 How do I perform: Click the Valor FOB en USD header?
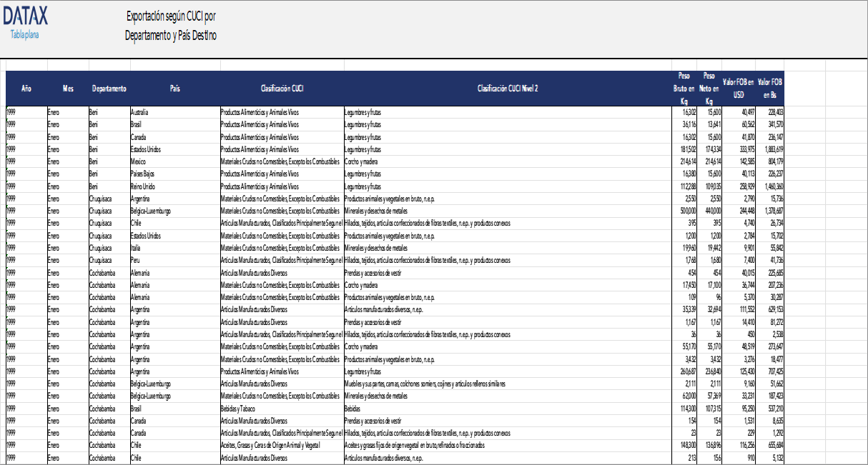(x=738, y=89)
